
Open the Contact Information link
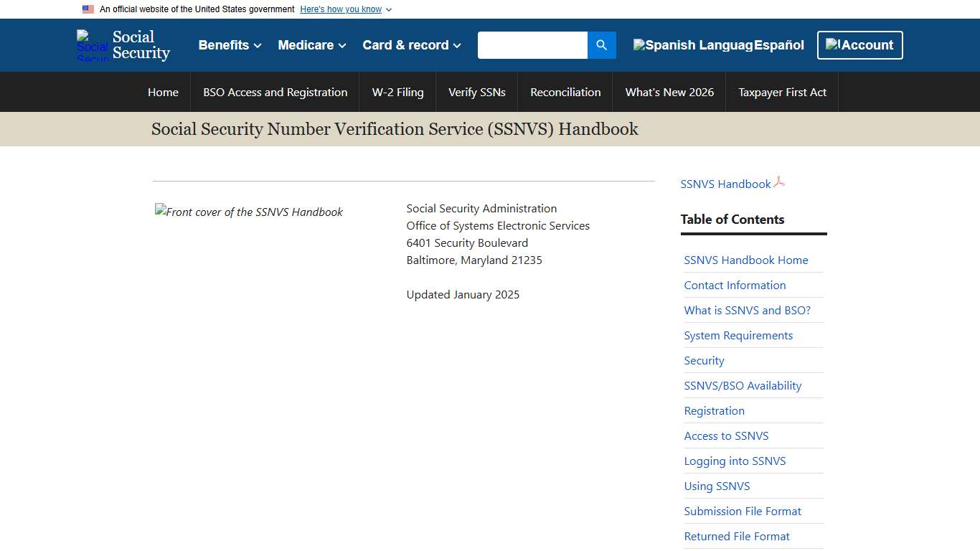[735, 285]
